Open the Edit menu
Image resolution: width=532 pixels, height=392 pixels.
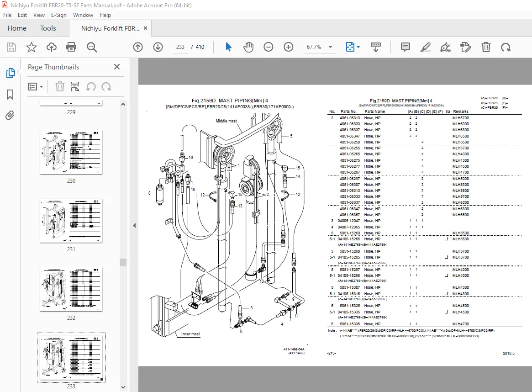point(22,15)
